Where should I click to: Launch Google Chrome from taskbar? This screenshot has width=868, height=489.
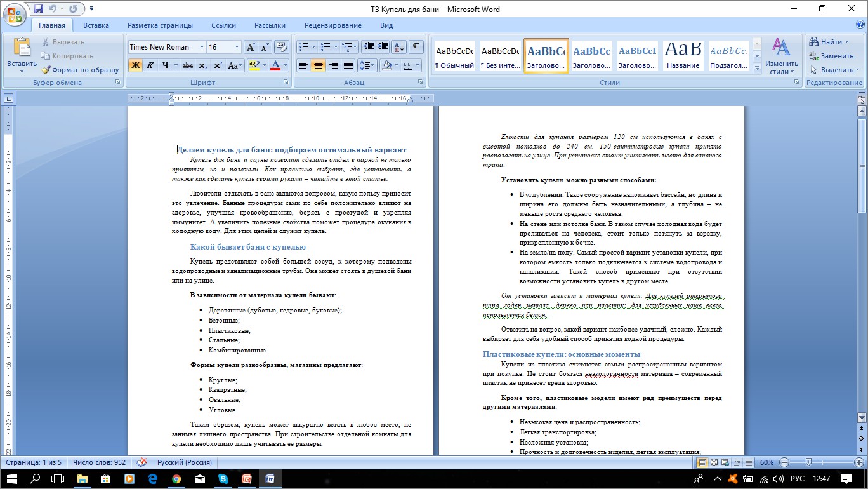[176, 478]
